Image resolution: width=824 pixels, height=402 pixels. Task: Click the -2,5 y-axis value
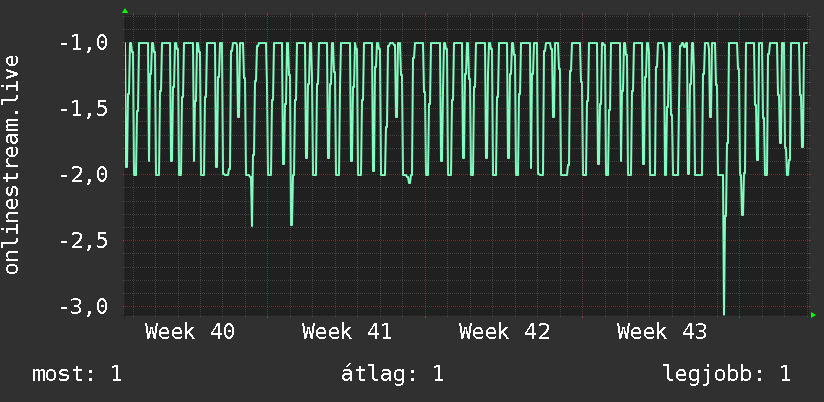click(x=84, y=241)
